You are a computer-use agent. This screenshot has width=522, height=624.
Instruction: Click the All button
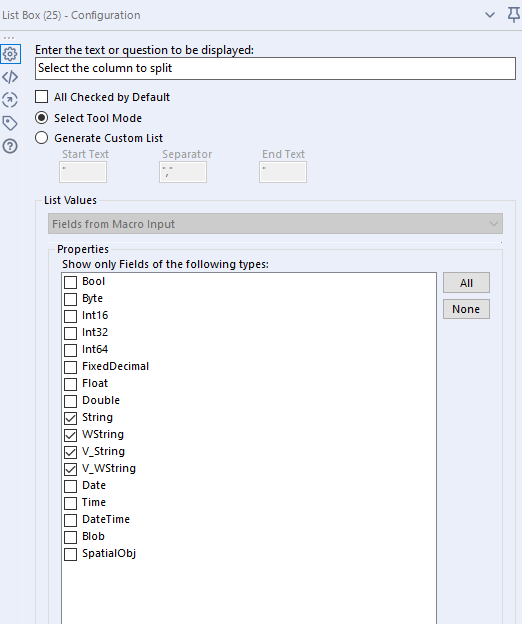(x=466, y=283)
